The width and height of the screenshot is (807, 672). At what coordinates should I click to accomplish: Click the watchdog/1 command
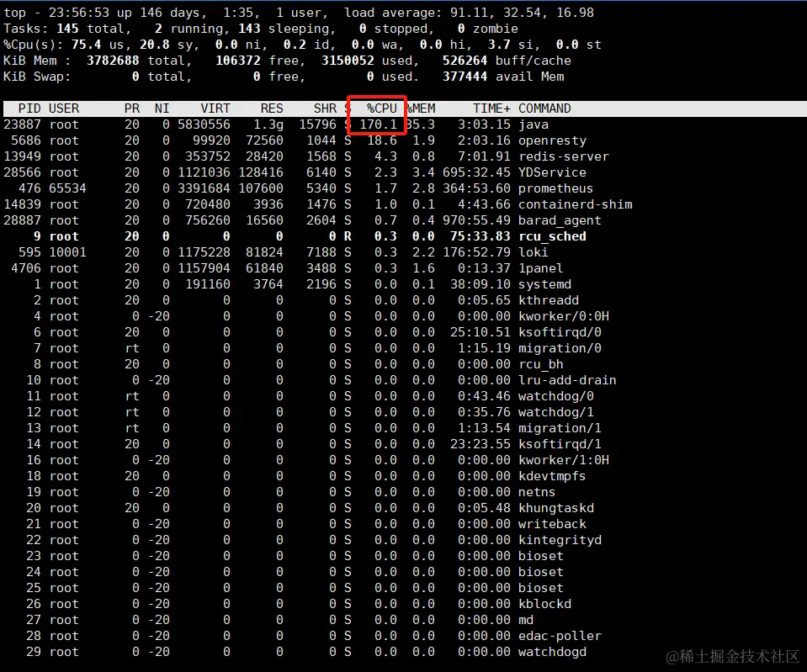point(556,411)
